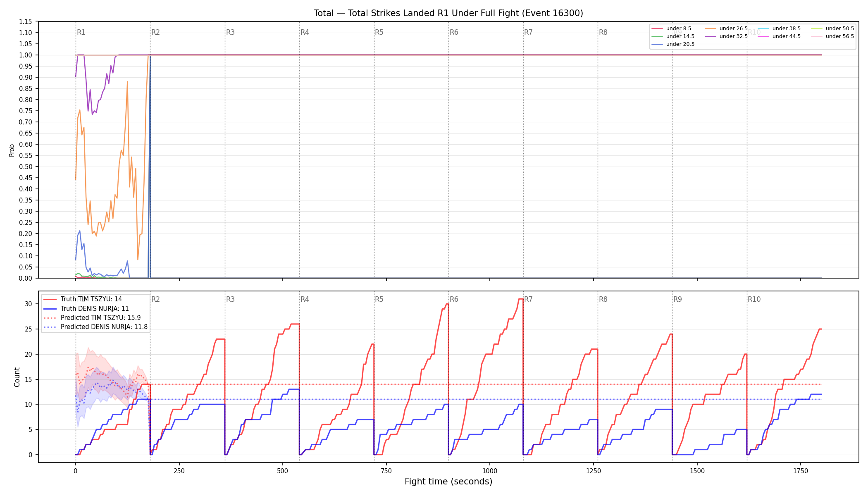Click the 250 tick label on the time axis

179,471
